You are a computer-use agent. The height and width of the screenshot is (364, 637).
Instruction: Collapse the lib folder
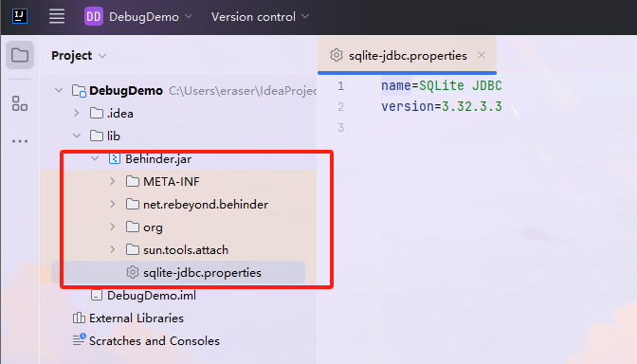pyautogui.click(x=77, y=136)
